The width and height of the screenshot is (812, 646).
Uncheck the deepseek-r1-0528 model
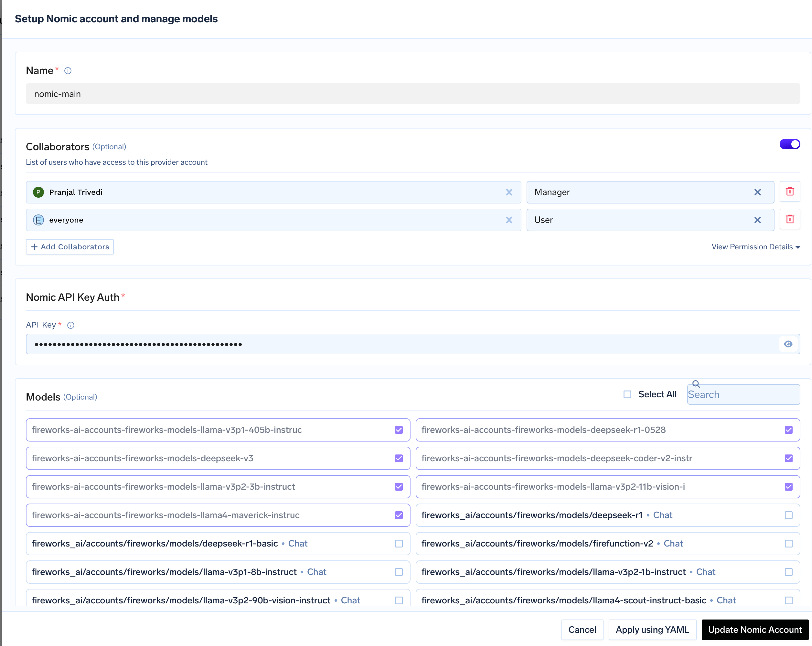789,430
